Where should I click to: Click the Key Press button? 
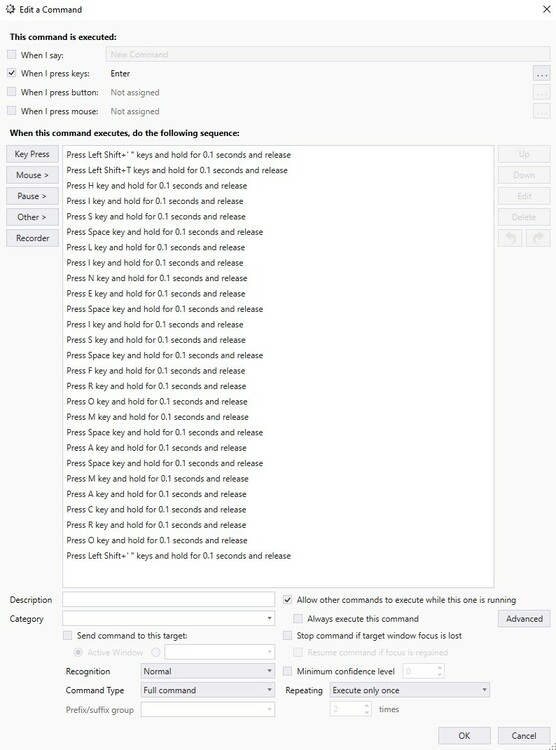click(33, 154)
